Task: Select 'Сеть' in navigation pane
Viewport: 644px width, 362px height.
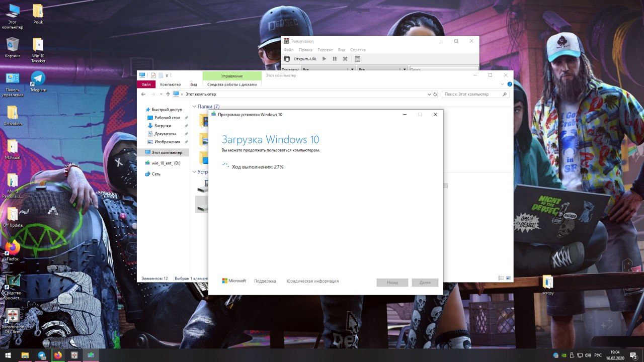Action: click(x=152, y=174)
